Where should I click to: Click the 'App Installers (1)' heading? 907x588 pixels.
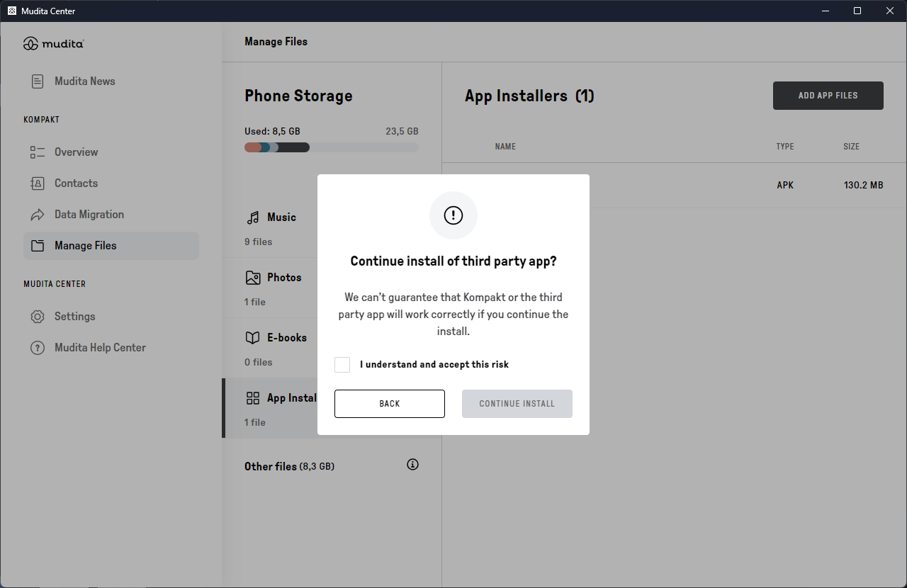(x=529, y=96)
